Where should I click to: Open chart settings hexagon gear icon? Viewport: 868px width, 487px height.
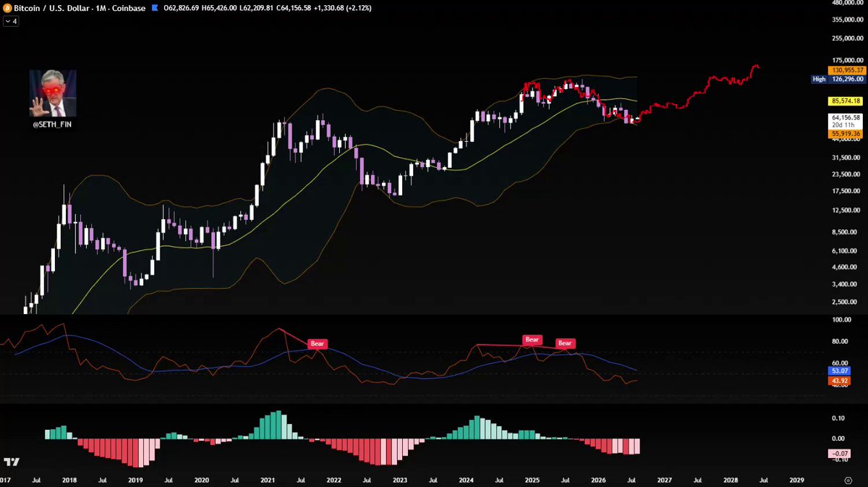click(x=848, y=480)
